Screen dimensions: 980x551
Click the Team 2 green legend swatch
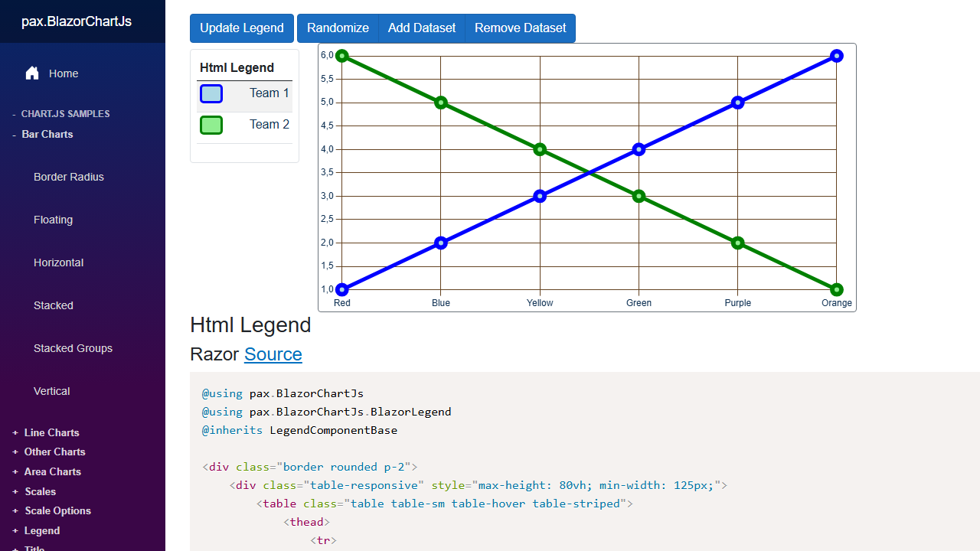(x=211, y=125)
